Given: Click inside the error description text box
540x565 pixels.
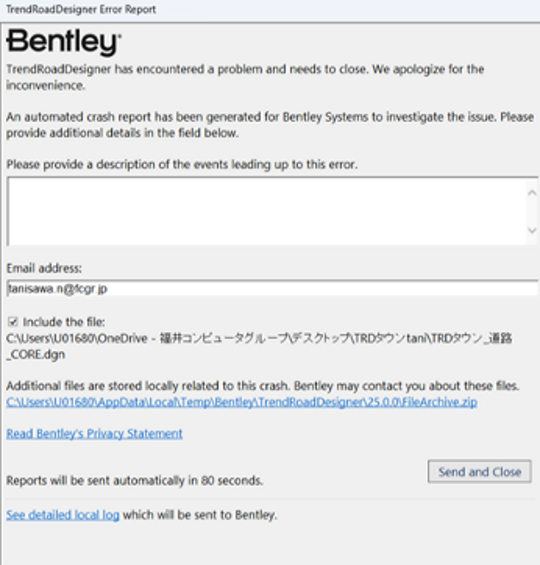Looking at the screenshot, I should [x=267, y=212].
